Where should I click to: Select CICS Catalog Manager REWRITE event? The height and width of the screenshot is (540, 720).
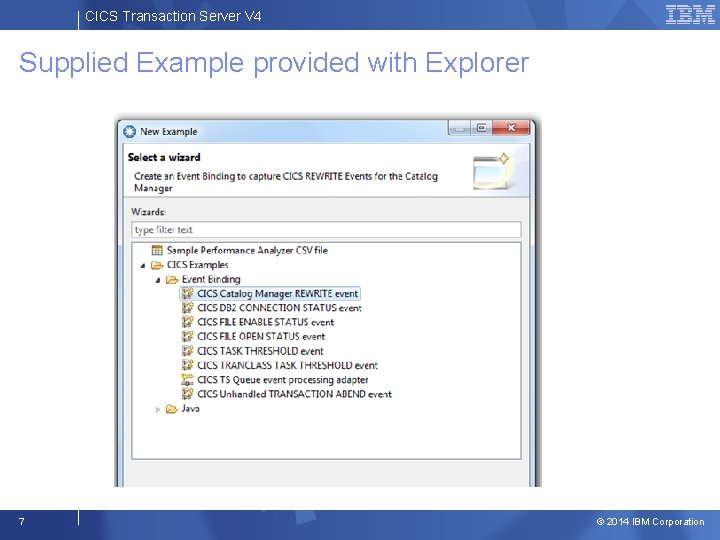277,293
